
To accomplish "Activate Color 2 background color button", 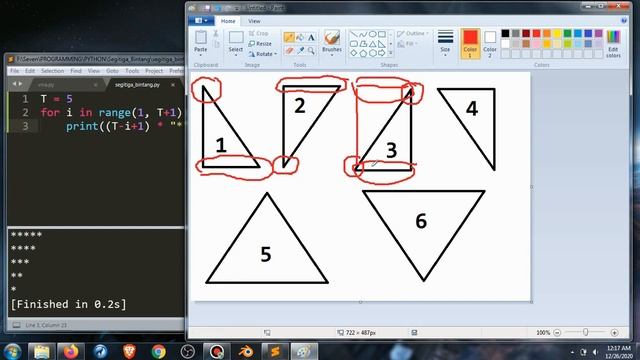I will [490, 43].
